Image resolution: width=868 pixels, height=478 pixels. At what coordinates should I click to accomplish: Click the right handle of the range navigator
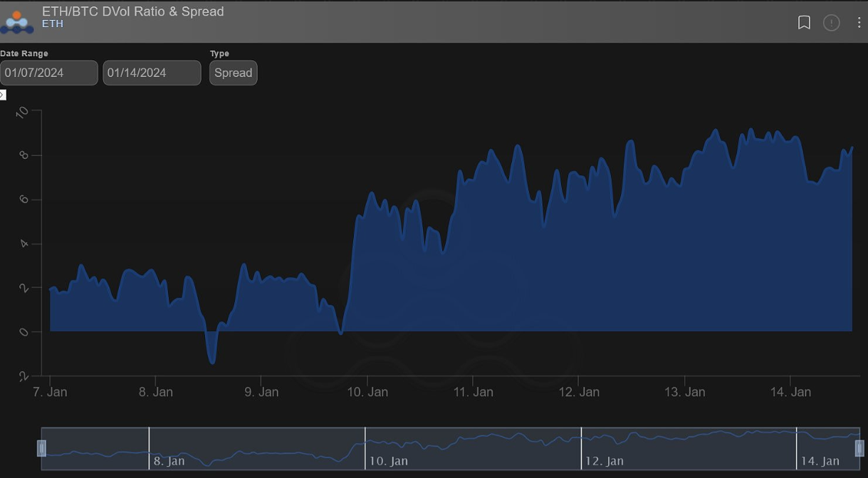pos(859,448)
